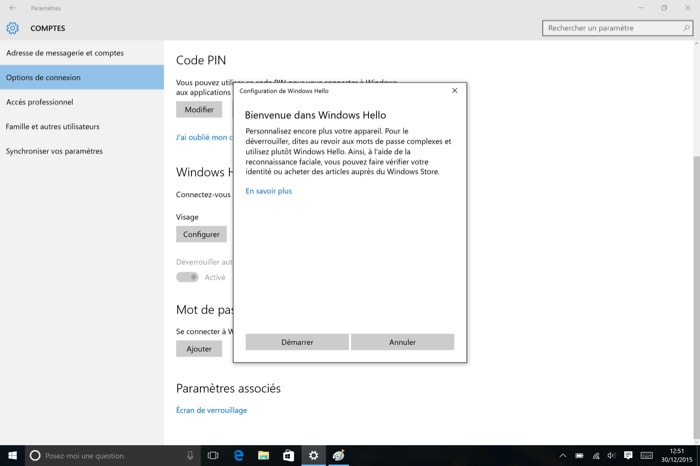The image size is (700, 466).
Task: Click the Cortana microphone icon
Action: (x=190, y=456)
